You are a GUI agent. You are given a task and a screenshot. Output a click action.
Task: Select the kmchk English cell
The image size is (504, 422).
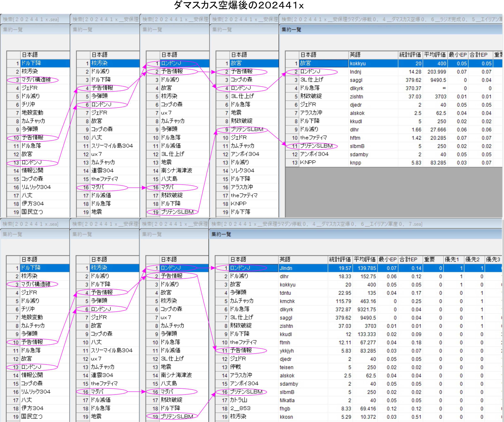(x=303, y=301)
